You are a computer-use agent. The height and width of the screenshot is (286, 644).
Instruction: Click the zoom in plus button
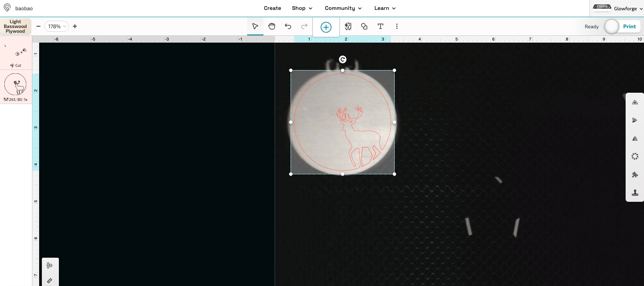[x=75, y=26]
